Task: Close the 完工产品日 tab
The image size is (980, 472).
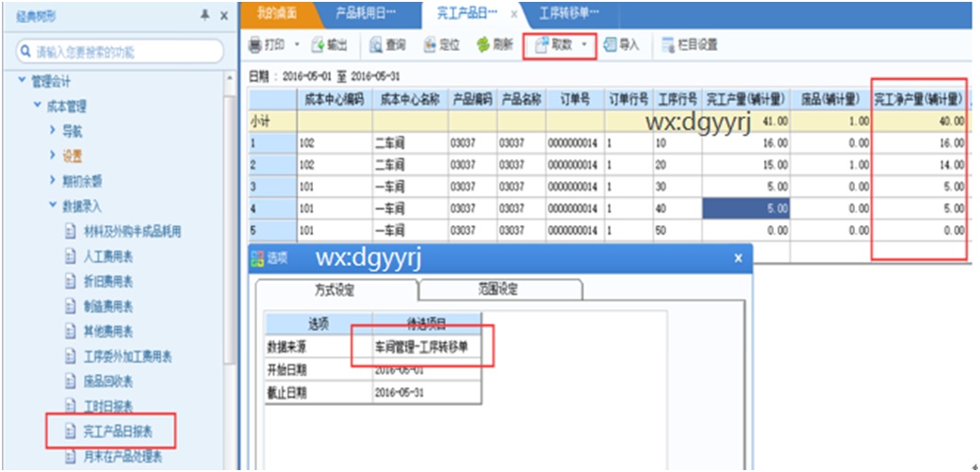Action: (514, 13)
